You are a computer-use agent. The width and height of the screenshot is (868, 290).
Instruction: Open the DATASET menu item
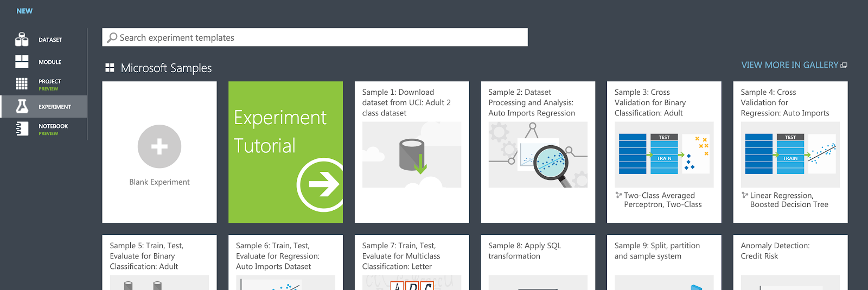tap(43, 40)
